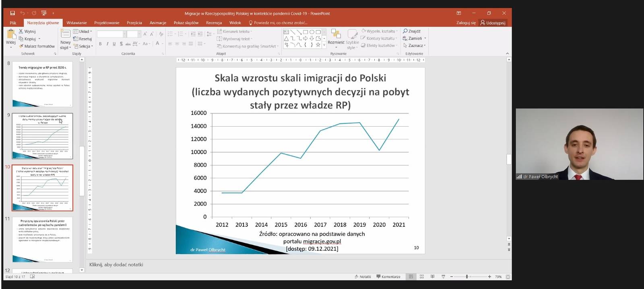
Task: Apply strikethrough with the abc icon
Action: click(128, 44)
